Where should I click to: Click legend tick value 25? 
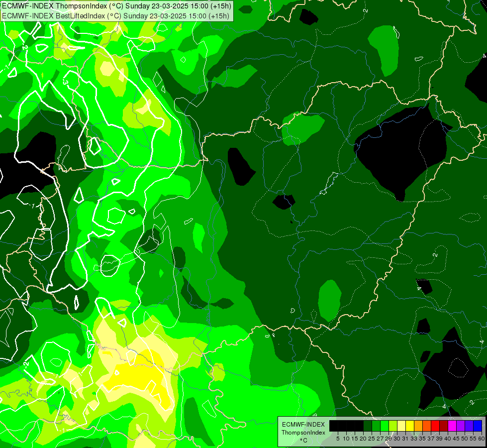click(372, 439)
